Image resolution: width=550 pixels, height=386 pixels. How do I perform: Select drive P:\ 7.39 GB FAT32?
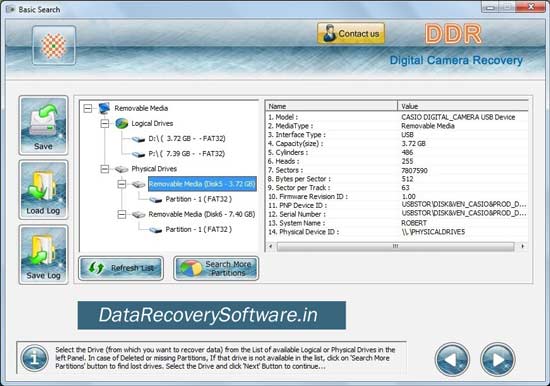187,154
